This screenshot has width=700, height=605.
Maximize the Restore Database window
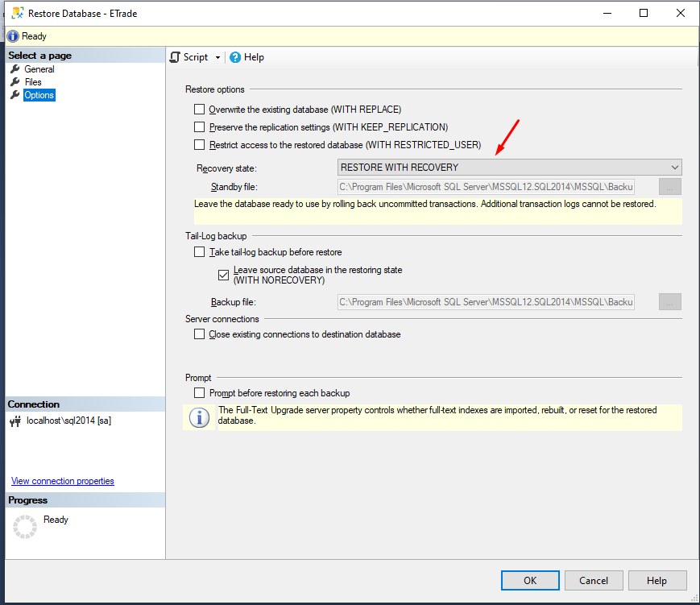pos(644,13)
